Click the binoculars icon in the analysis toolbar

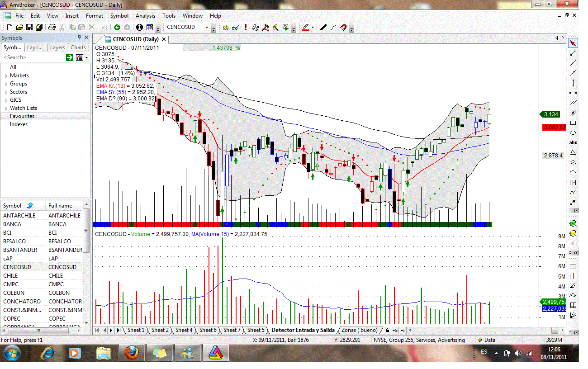tap(236, 28)
